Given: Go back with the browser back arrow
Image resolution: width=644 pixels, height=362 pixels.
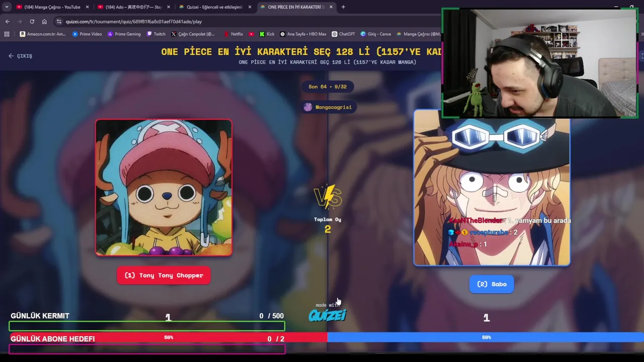Looking at the screenshot, I should point(8,22).
